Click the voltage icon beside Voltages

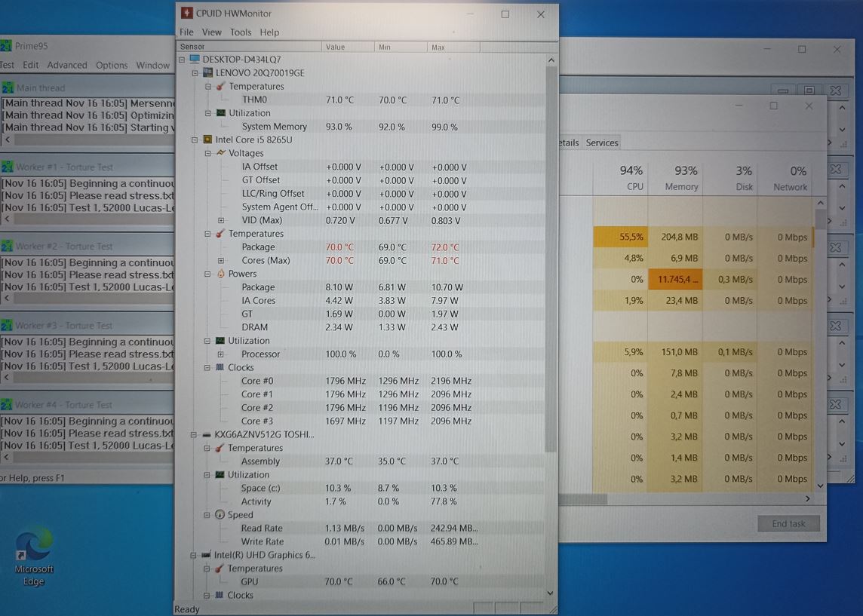(x=221, y=153)
